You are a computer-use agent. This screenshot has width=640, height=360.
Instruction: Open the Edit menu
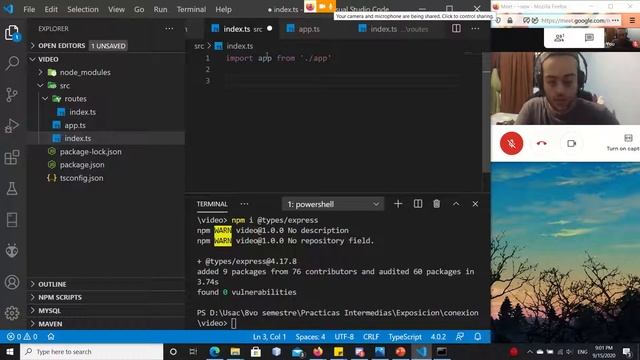(51, 9)
